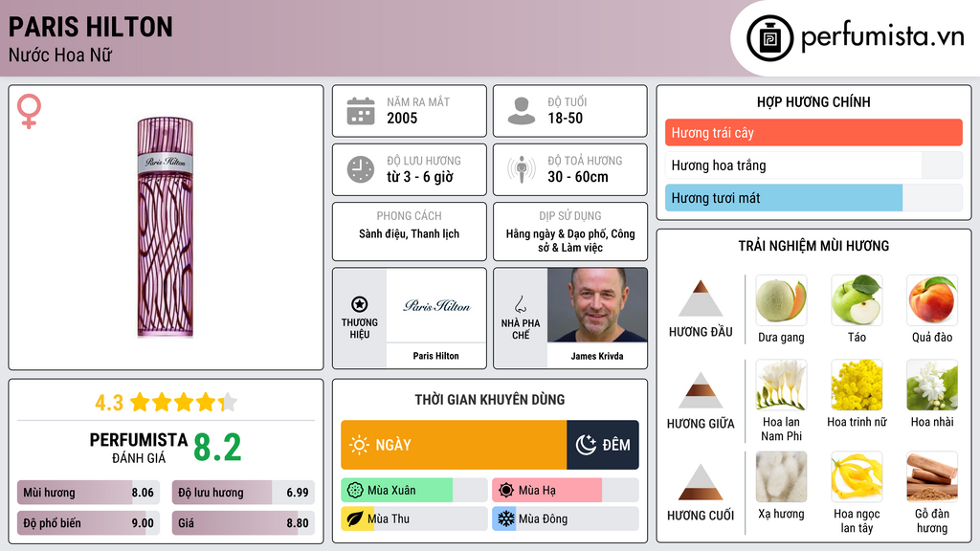Click the Dưa gang melon image
Image resolution: width=980 pixels, height=551 pixels.
point(781,300)
